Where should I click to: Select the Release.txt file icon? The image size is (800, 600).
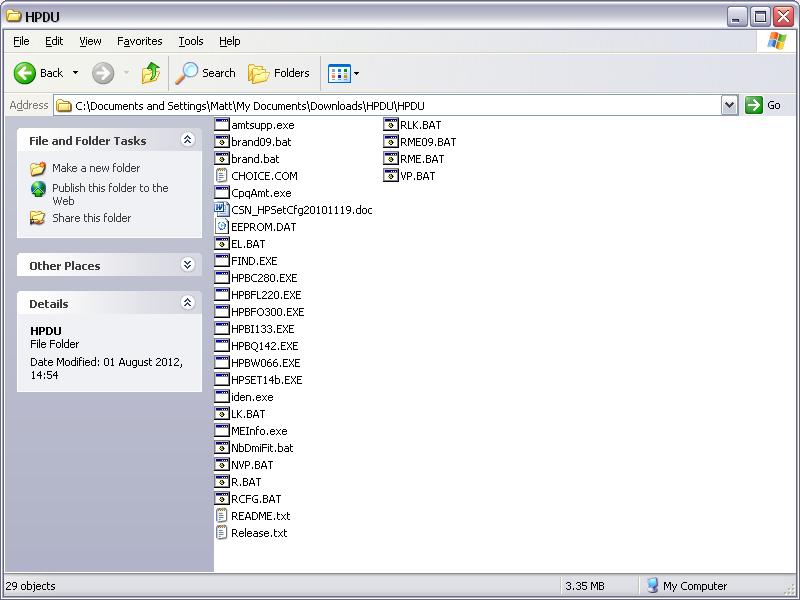click(x=221, y=533)
